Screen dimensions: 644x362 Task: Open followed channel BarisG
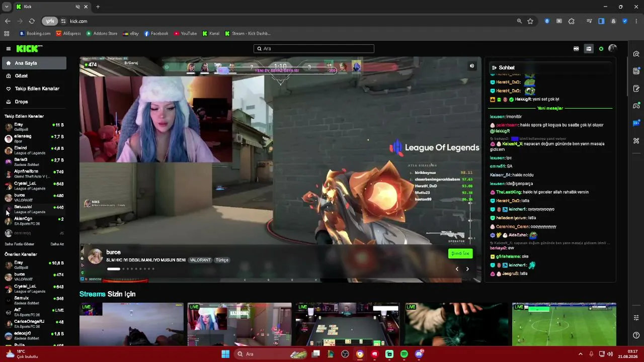tap(34, 162)
